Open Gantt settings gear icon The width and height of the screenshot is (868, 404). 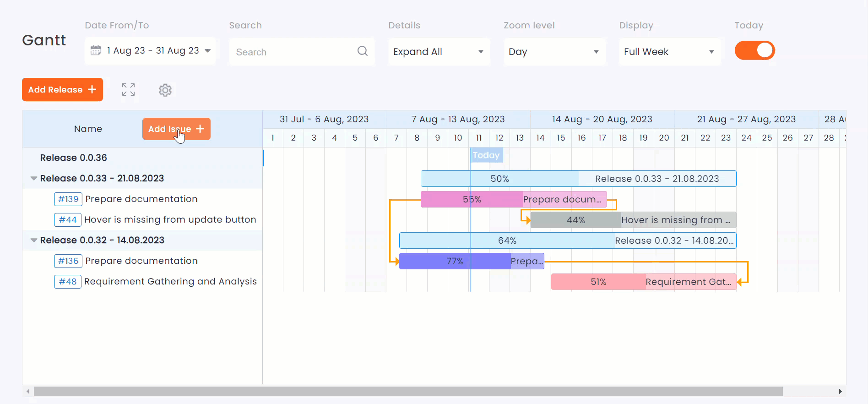point(165,90)
